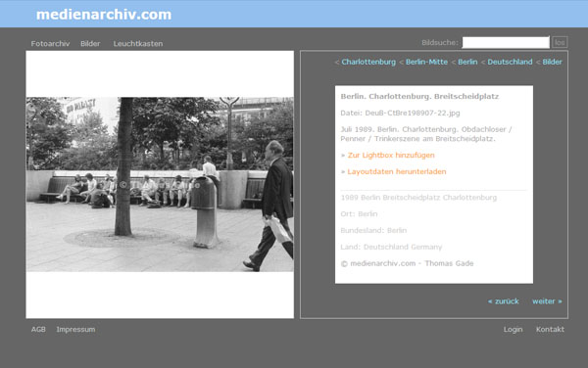This screenshot has height=368, width=588.
Task: Select the Bilder menu item
Action: click(90, 44)
